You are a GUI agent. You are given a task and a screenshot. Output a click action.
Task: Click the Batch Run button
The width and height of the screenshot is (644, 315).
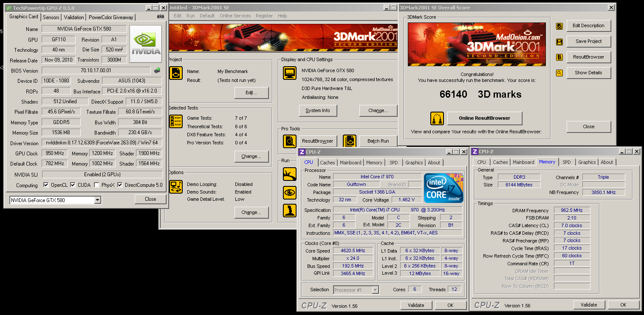coord(378,141)
